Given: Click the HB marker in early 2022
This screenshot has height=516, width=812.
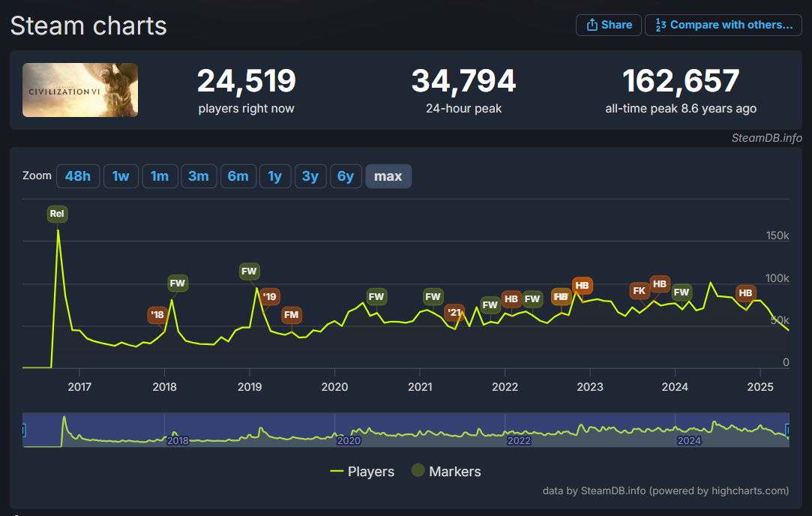Looking at the screenshot, I should tap(511, 299).
